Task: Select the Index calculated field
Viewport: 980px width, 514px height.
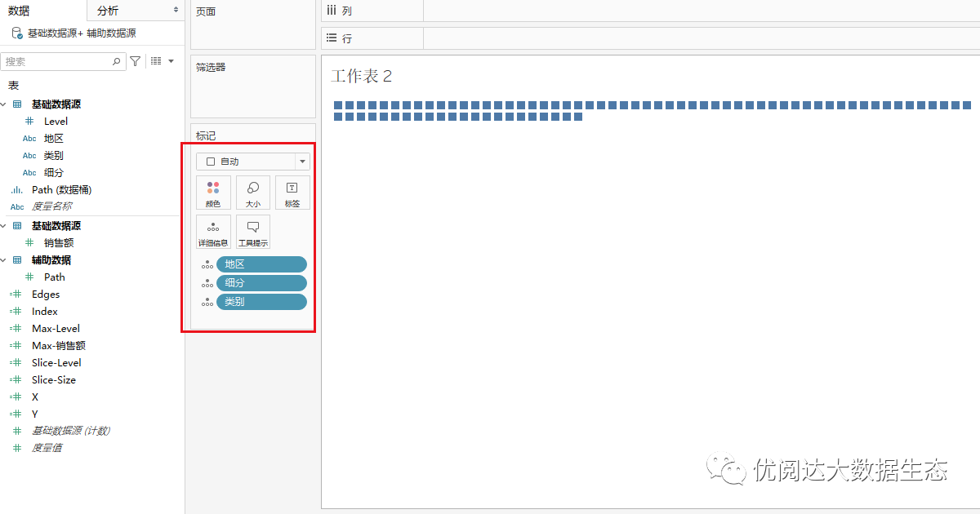Action: pyautogui.click(x=45, y=312)
